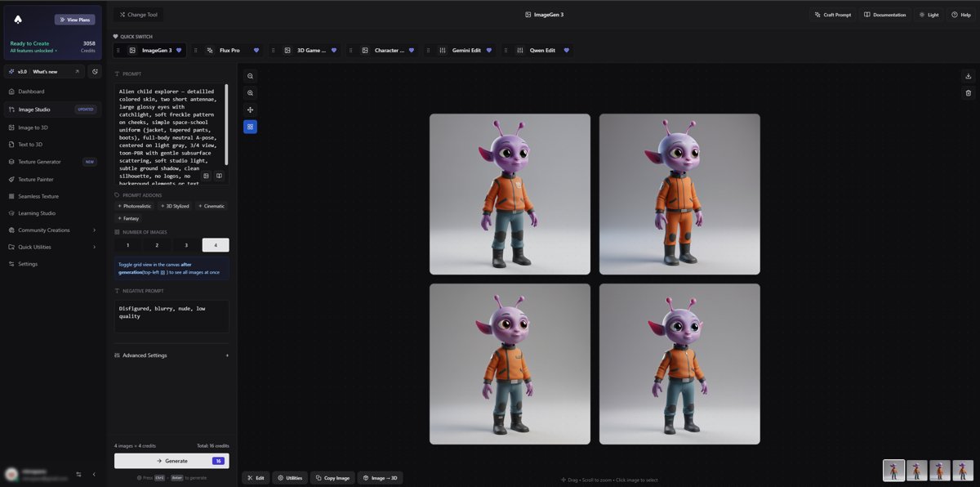Zoom in the canvas view
The image size is (980, 487).
pyautogui.click(x=250, y=93)
